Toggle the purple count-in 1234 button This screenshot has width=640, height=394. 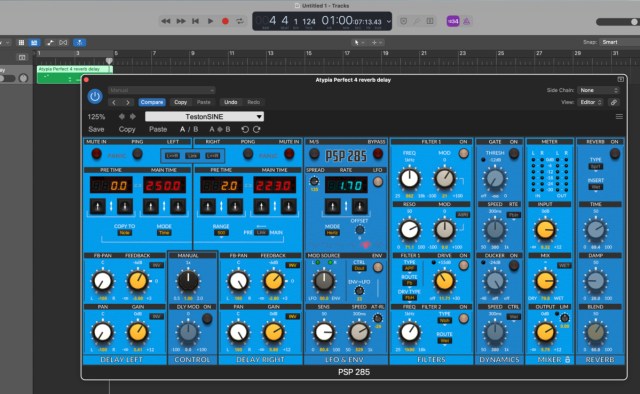[453, 21]
